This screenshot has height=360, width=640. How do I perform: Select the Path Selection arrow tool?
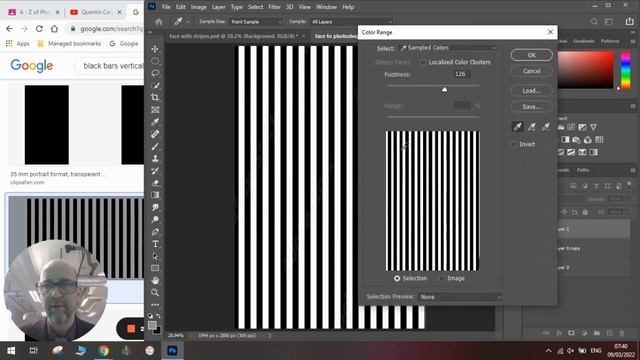pos(155,256)
